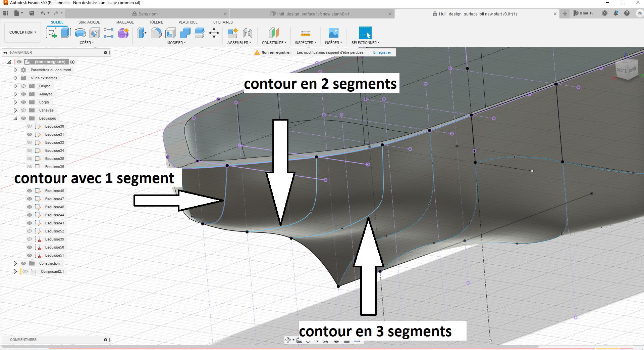Toggle visibility of Construction folder

[x=23, y=263]
